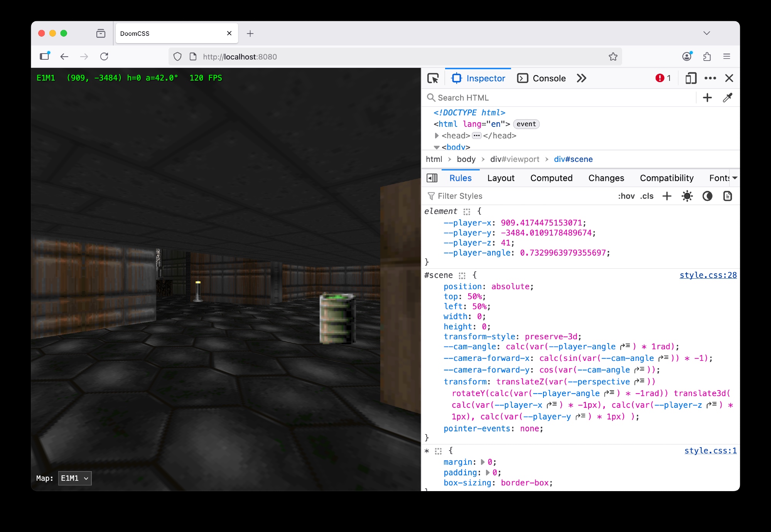The height and width of the screenshot is (532, 771).
Task: Toggle responsive design mode icon
Action: click(x=690, y=78)
